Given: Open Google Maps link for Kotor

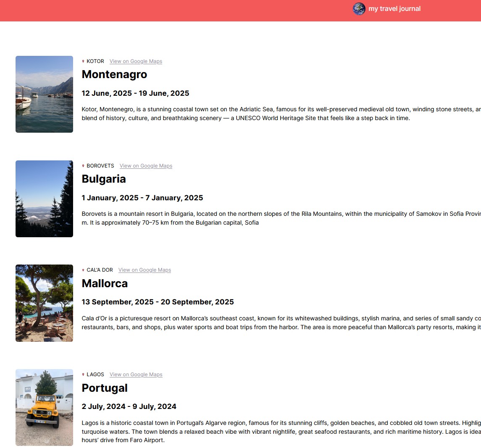Looking at the screenshot, I should (136, 61).
